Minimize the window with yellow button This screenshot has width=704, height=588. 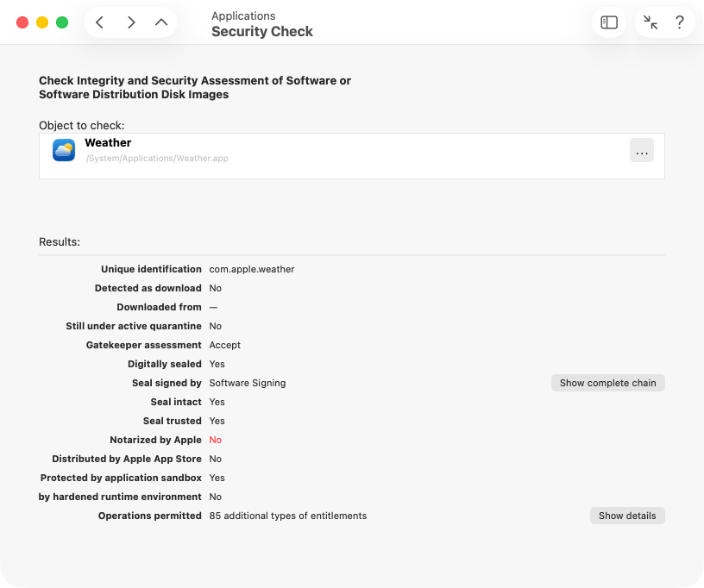click(42, 22)
